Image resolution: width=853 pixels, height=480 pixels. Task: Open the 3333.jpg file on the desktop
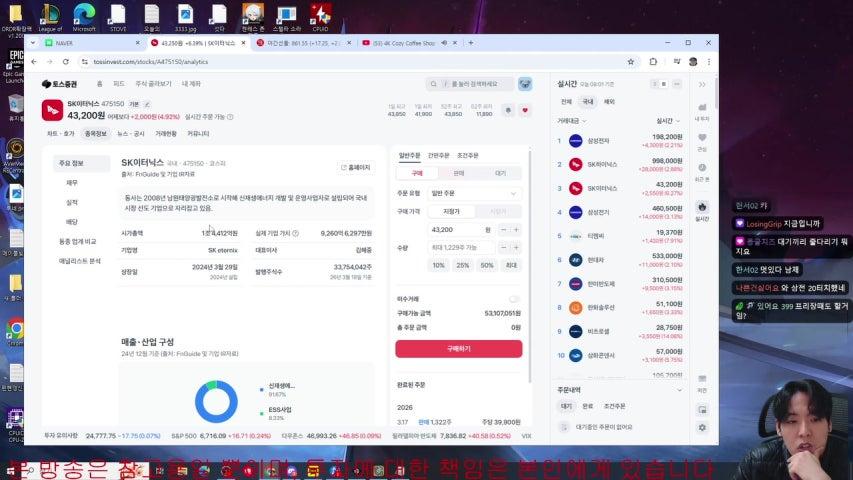pyautogui.click(x=185, y=16)
